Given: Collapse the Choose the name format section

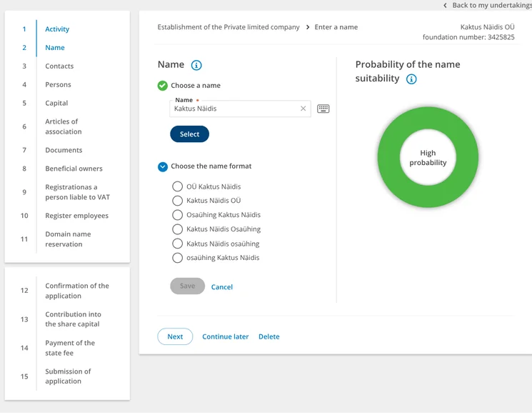Looking at the screenshot, I should pyautogui.click(x=163, y=166).
